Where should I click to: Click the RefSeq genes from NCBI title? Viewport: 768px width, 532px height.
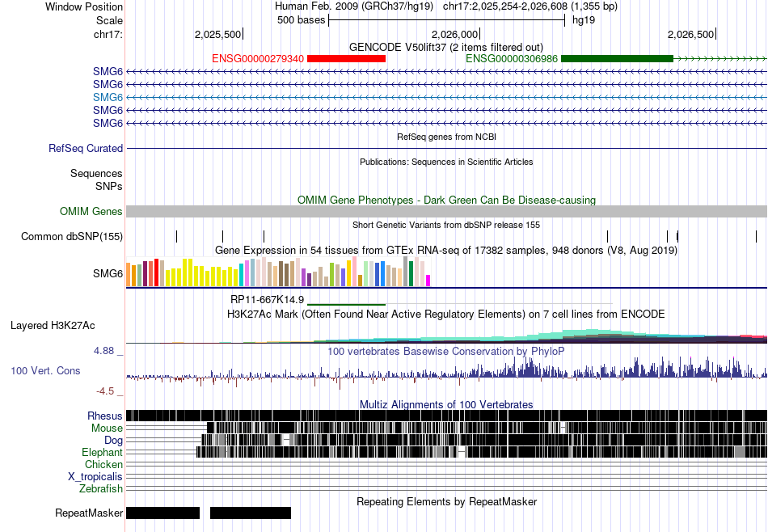tap(447, 137)
